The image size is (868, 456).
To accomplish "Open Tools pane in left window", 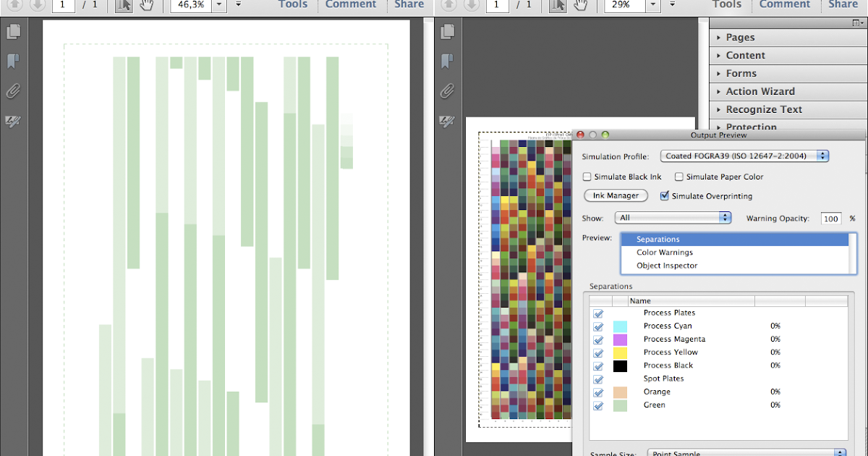I will (x=293, y=4).
